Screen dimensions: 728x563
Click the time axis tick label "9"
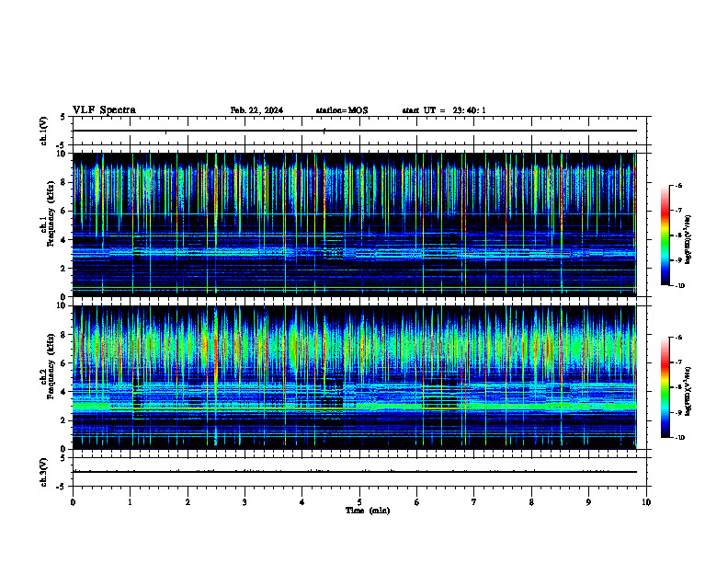(588, 502)
